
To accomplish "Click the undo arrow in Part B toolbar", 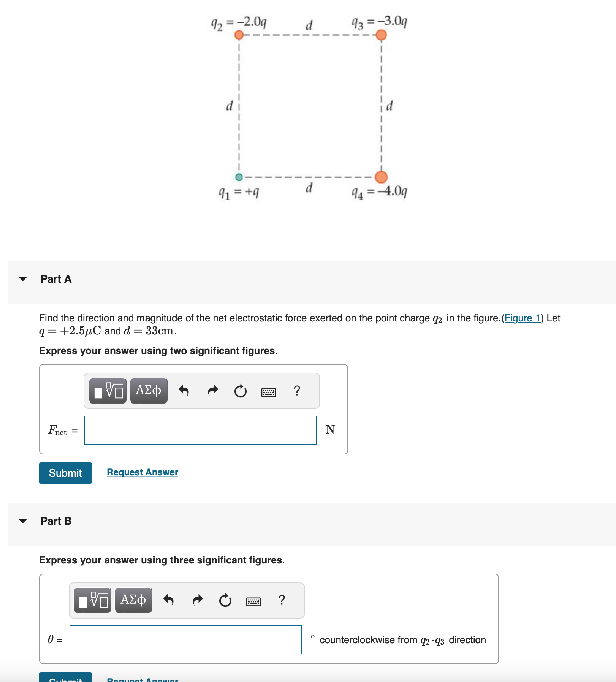I will pos(169,601).
